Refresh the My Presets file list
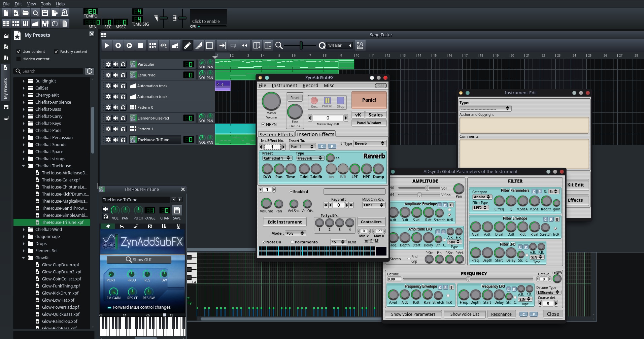This screenshot has width=644, height=339. coord(90,71)
